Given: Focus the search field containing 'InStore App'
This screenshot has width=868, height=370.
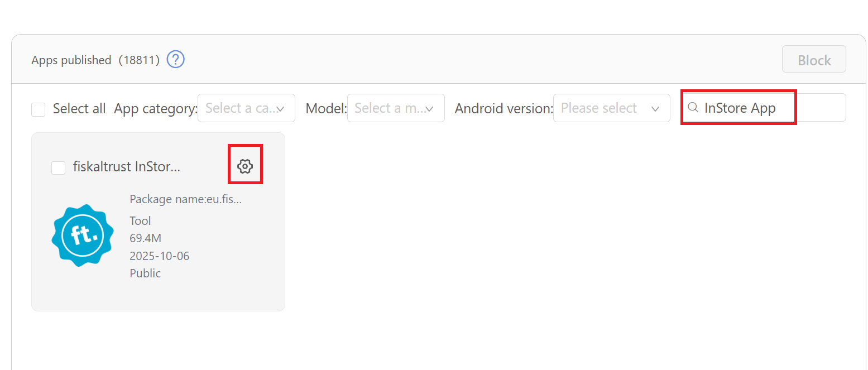Looking at the screenshot, I should pyautogui.click(x=770, y=108).
